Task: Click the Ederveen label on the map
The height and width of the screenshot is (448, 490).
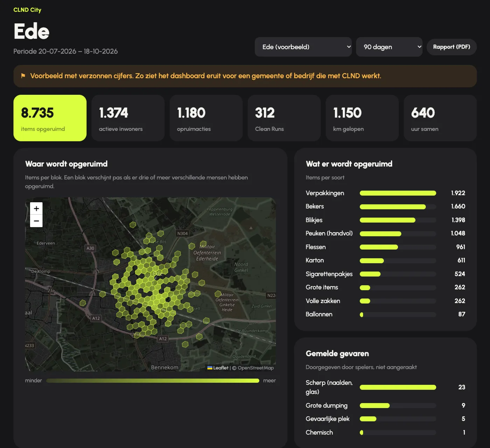Action: coord(46,243)
